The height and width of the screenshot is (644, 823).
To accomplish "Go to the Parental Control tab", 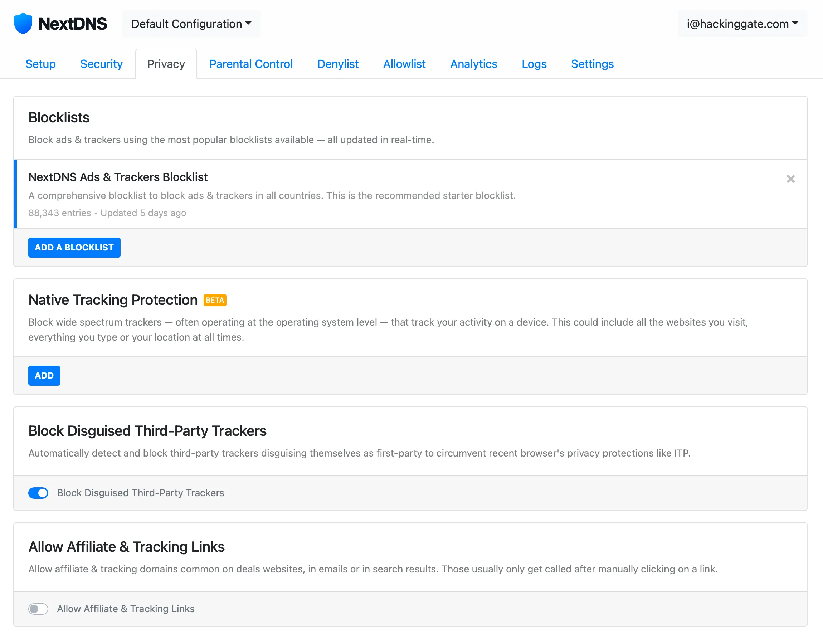I will tap(251, 64).
